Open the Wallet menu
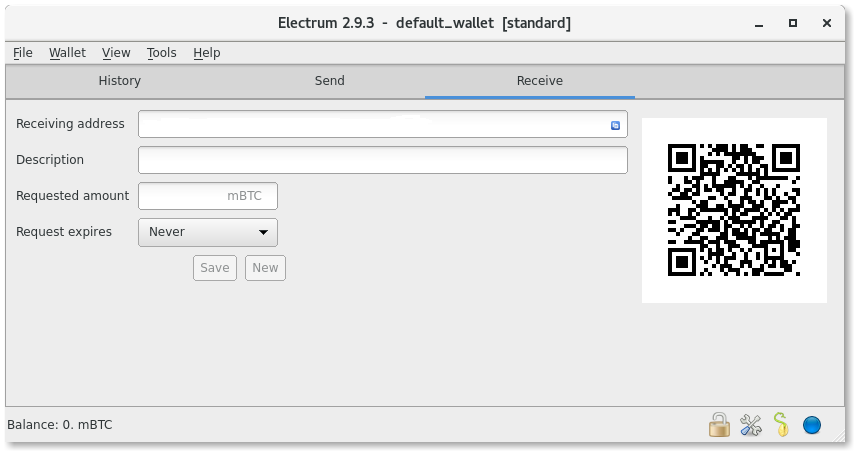This screenshot has width=854, height=451. click(67, 53)
